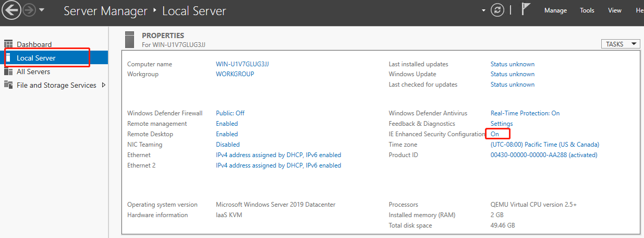The image size is (644, 238).
Task: Click the Properties server tile icon
Action: pyautogui.click(x=130, y=40)
